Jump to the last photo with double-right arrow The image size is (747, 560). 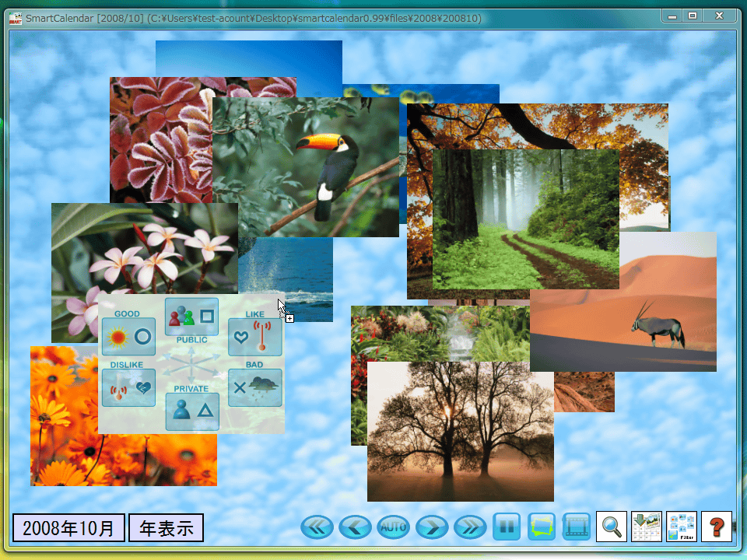coord(470,527)
